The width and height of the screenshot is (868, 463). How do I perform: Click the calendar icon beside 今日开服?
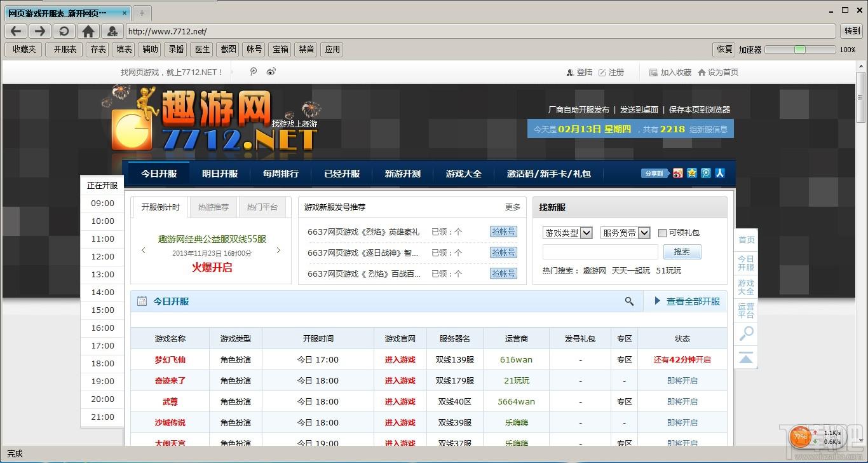point(142,301)
